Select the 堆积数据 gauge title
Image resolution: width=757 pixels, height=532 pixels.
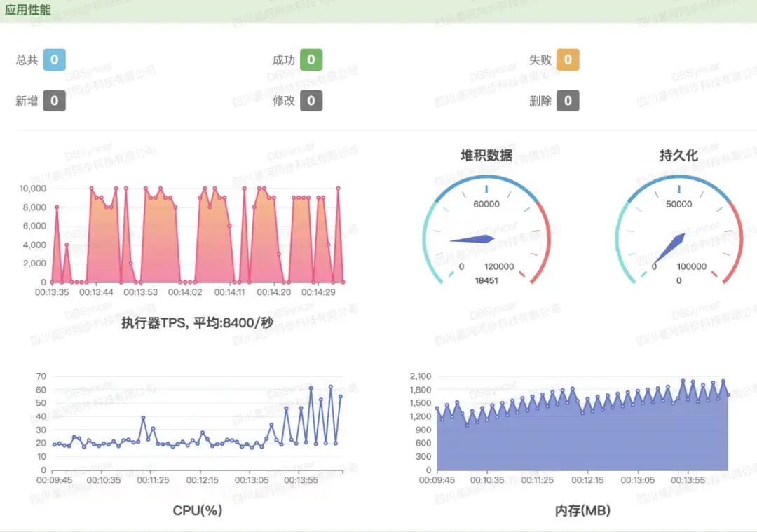(x=486, y=156)
